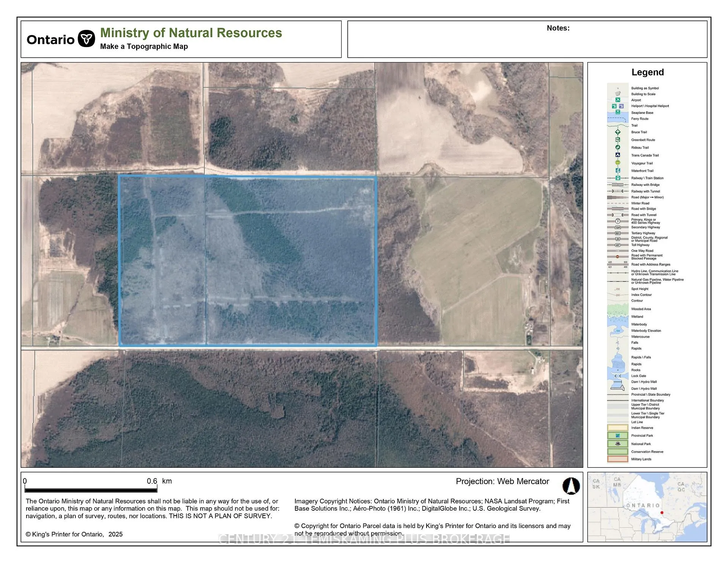Image resolution: width=728 pixels, height=563 pixels.
Task: Click the Building to Scale symbol
Action: (618, 94)
